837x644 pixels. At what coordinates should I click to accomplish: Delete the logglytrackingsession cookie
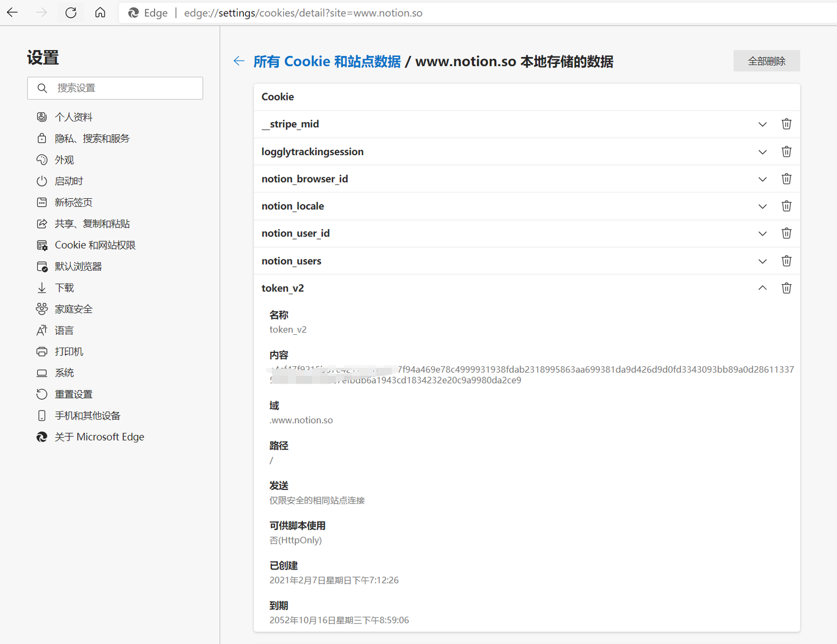tap(786, 151)
